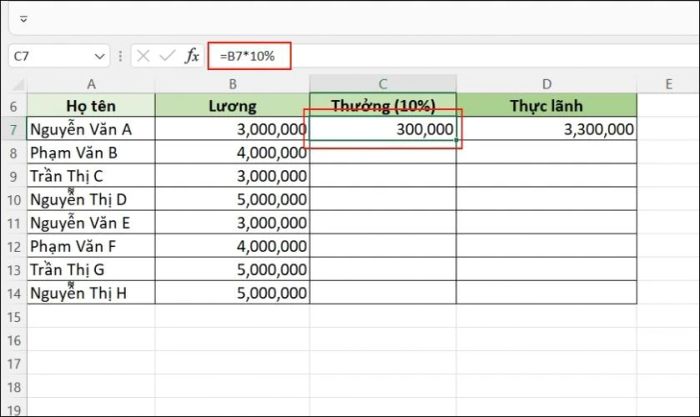The width and height of the screenshot is (700, 417).
Task: Select column B header
Action: (232, 84)
